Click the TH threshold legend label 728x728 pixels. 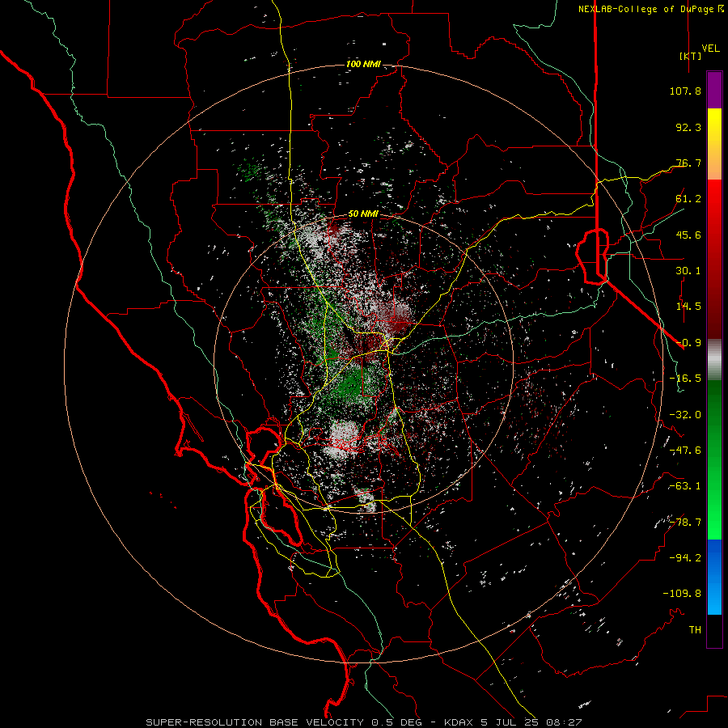(x=695, y=630)
